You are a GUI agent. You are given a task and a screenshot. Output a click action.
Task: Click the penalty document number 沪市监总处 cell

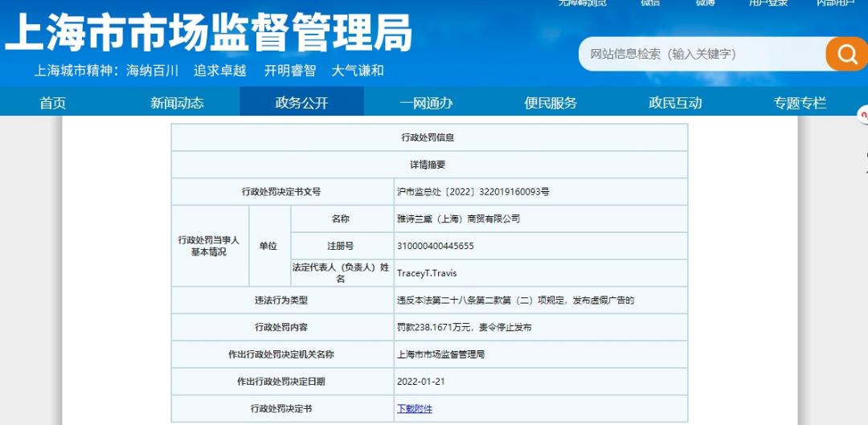click(473, 192)
